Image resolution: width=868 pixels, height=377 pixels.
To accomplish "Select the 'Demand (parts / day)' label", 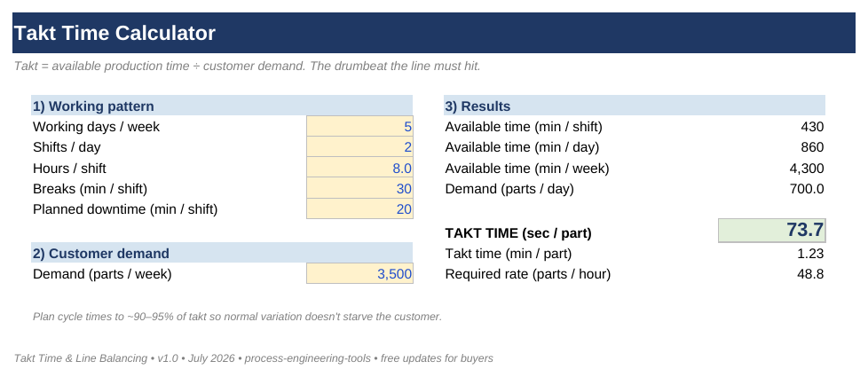I will (509, 189).
